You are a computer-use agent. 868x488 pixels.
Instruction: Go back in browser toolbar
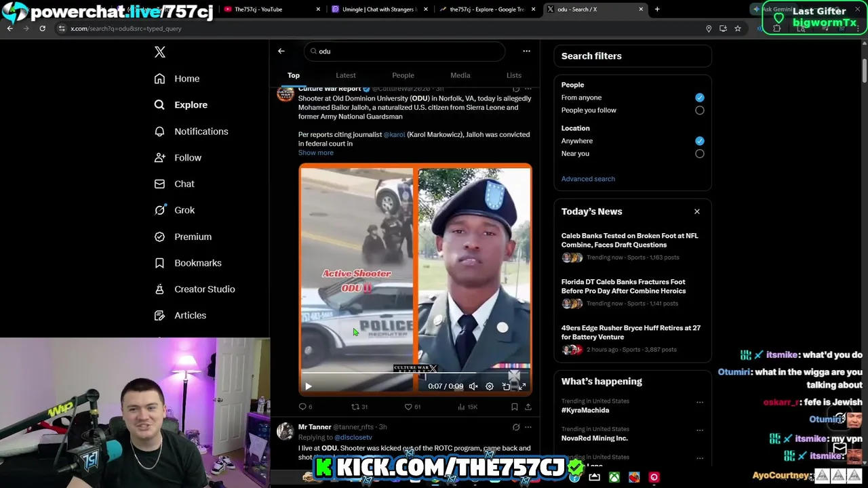point(10,28)
